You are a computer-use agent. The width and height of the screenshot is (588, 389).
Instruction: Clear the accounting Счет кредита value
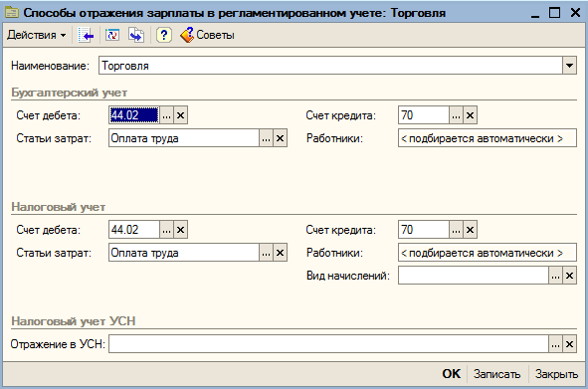point(470,115)
